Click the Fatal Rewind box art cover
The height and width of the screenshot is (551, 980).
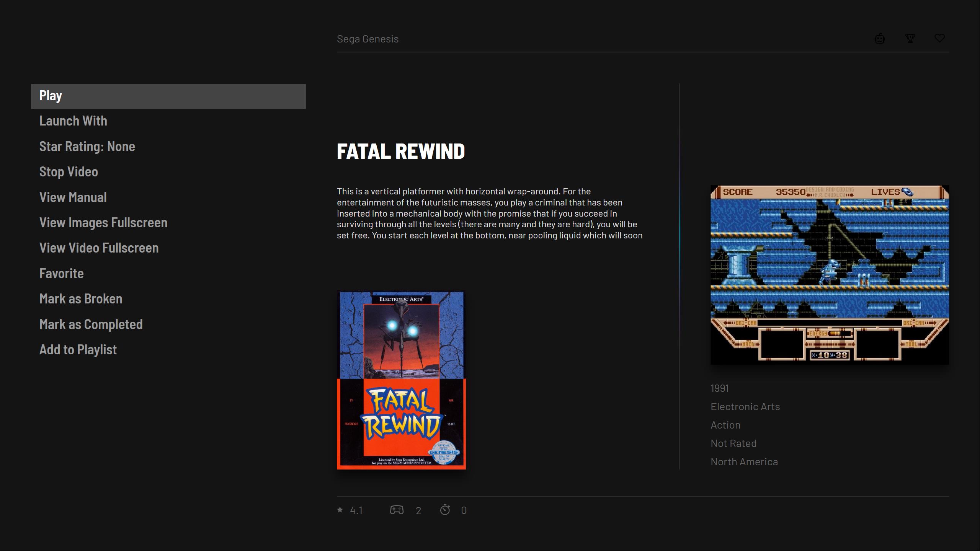coord(401,380)
